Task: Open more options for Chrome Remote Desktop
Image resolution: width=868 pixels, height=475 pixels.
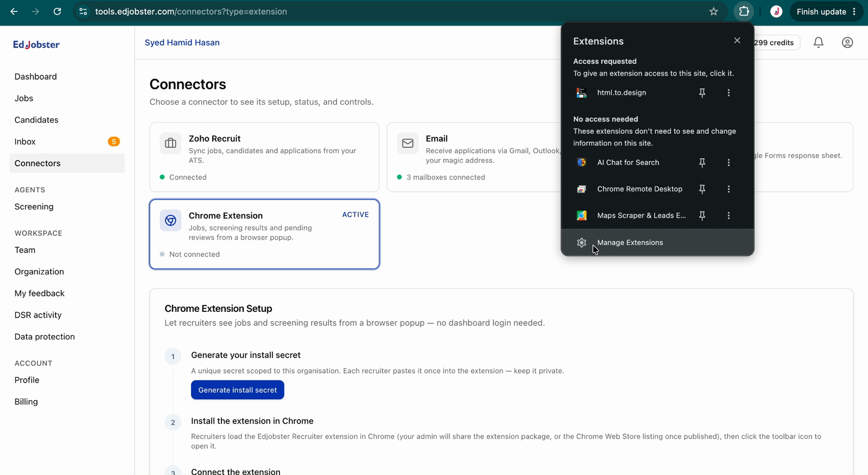Action: (729, 189)
